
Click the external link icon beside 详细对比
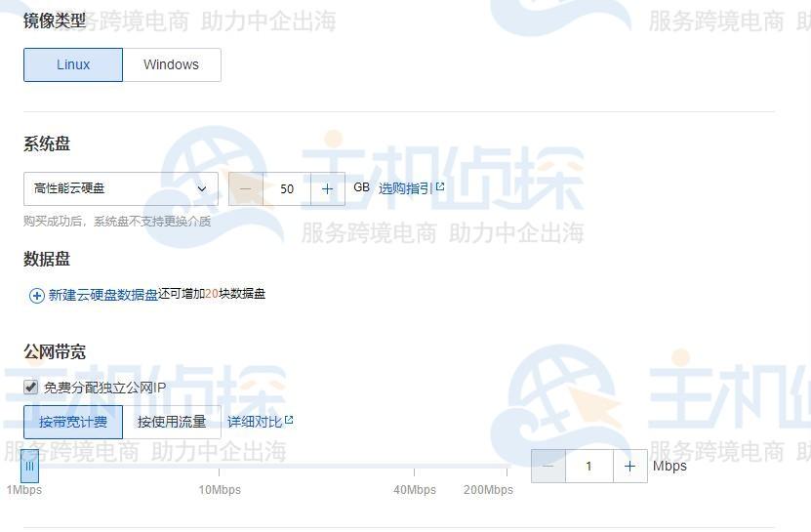289,420
